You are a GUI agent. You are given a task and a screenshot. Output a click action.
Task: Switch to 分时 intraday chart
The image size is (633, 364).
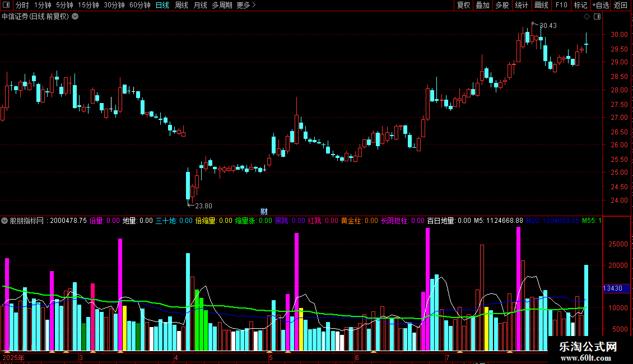pyautogui.click(x=22, y=5)
